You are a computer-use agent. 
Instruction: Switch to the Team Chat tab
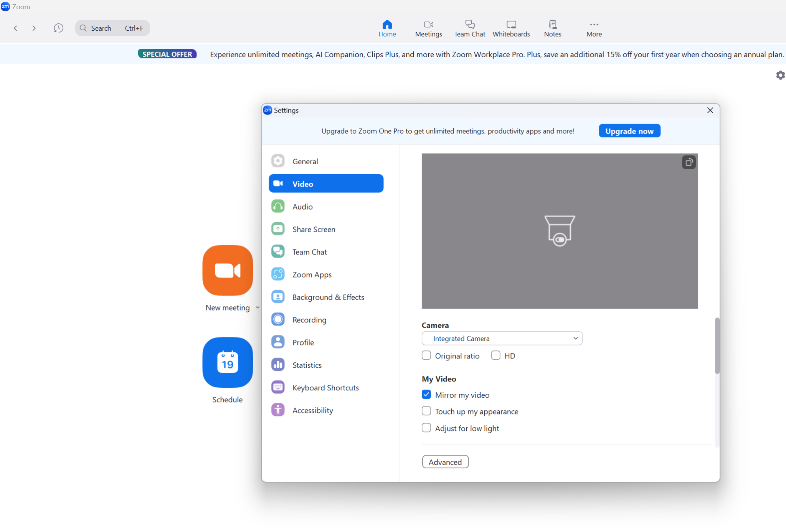point(469,28)
